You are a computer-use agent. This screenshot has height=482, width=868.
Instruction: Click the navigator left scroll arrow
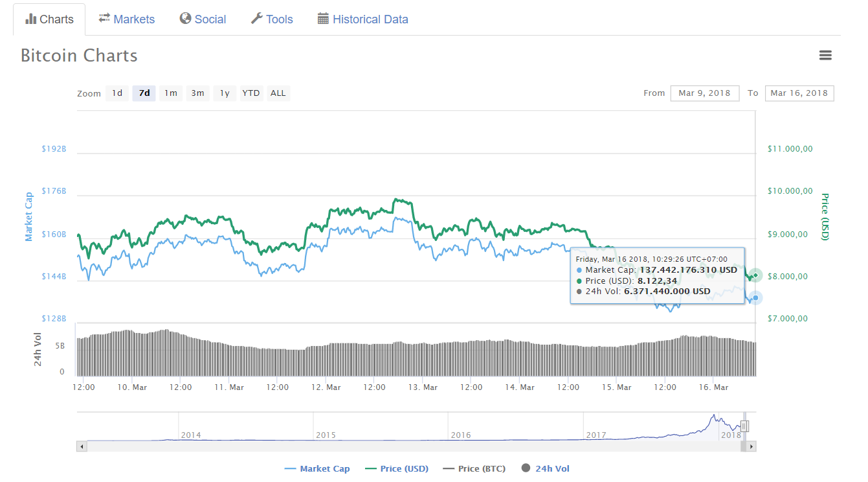point(82,446)
